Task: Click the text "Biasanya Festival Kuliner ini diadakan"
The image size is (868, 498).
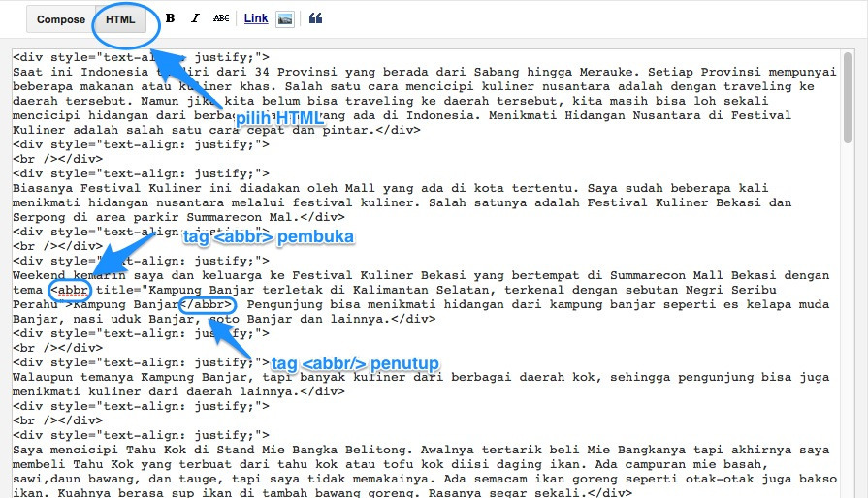Action: click(x=157, y=188)
